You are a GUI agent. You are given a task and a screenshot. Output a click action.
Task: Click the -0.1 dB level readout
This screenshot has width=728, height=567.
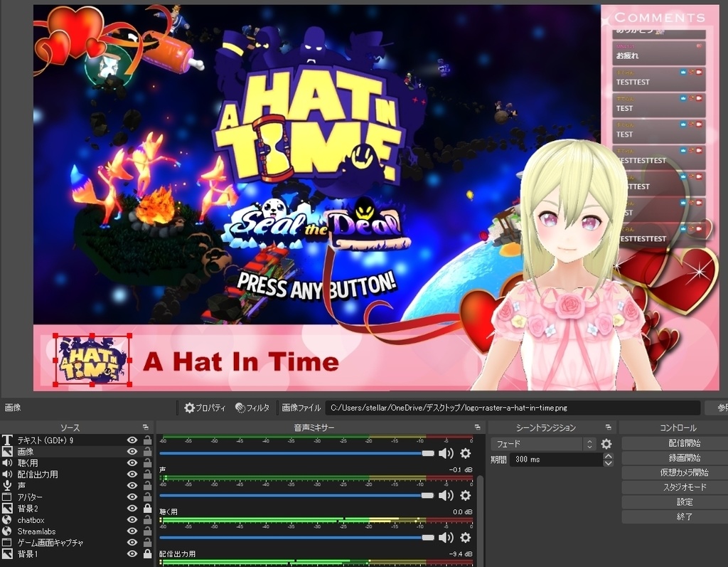460,470
